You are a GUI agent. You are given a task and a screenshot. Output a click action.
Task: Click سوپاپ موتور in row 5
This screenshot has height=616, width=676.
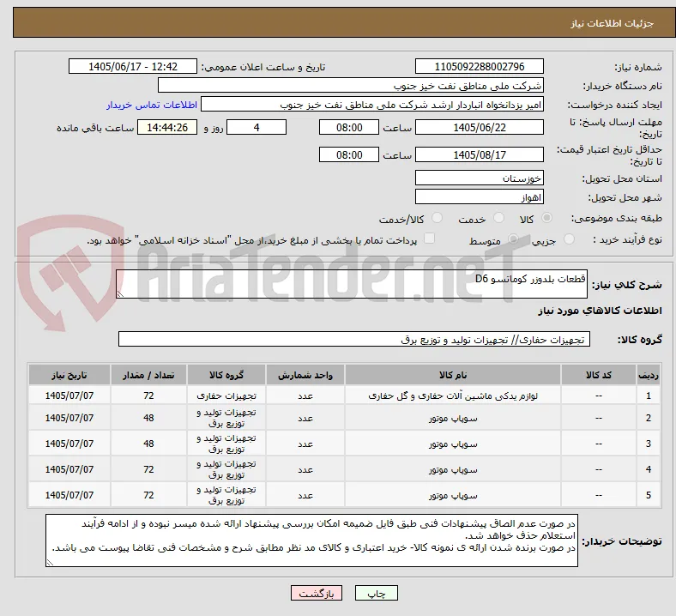pos(453,495)
